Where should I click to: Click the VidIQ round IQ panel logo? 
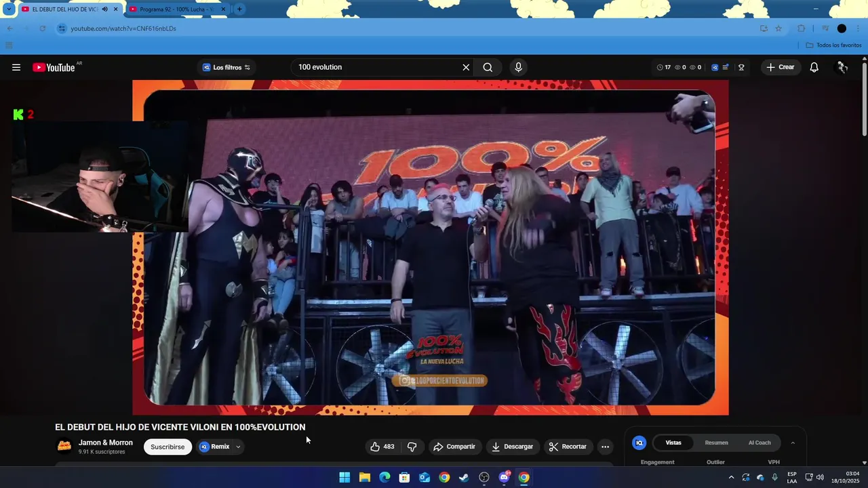pyautogui.click(x=639, y=443)
